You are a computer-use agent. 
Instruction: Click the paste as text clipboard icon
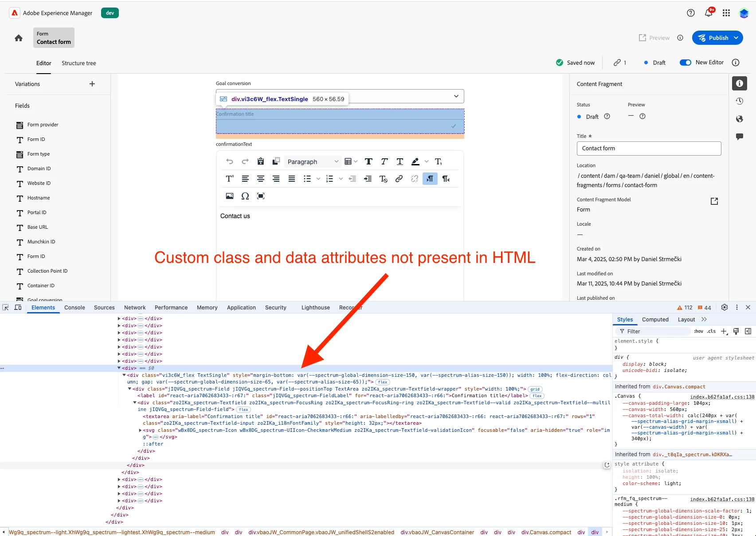[x=261, y=161]
